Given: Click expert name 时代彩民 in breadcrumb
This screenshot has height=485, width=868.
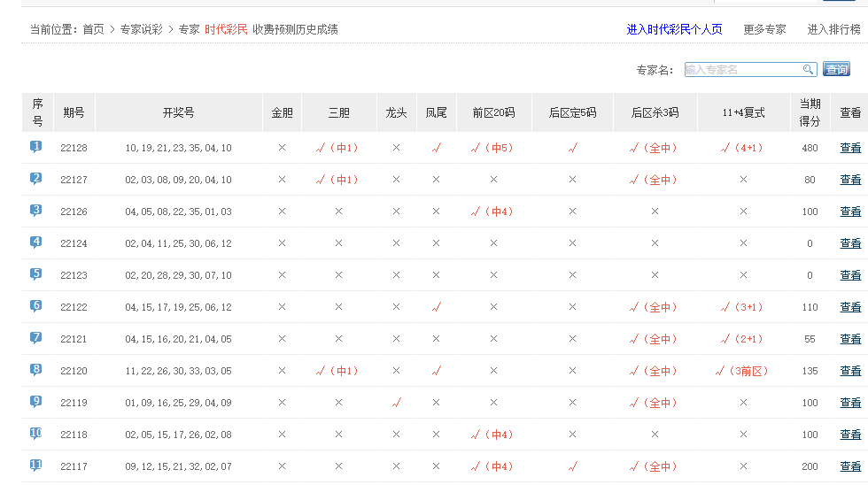Looking at the screenshot, I should [x=226, y=29].
